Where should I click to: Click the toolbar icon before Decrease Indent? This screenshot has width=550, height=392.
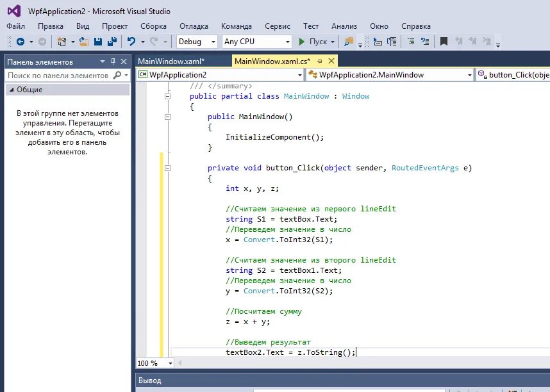click(392, 42)
